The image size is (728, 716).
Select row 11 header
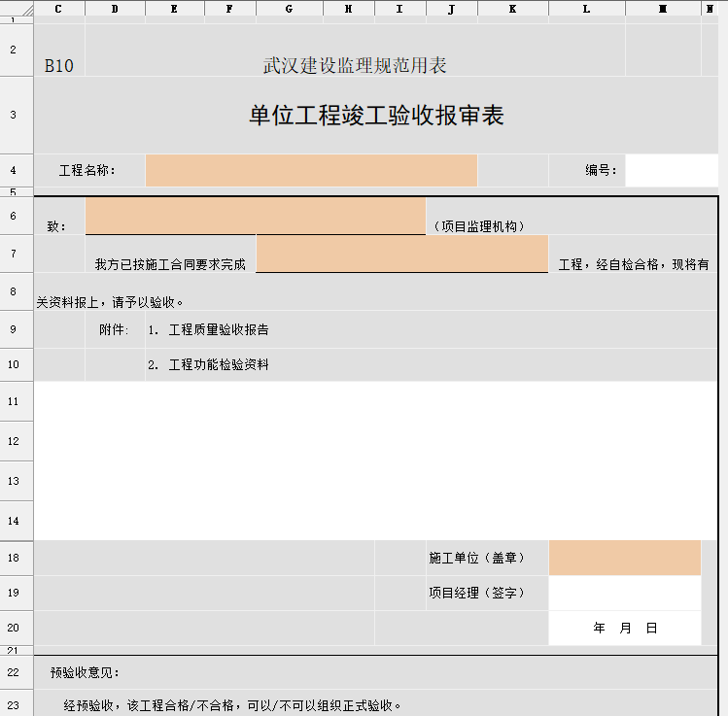pyautogui.click(x=14, y=401)
